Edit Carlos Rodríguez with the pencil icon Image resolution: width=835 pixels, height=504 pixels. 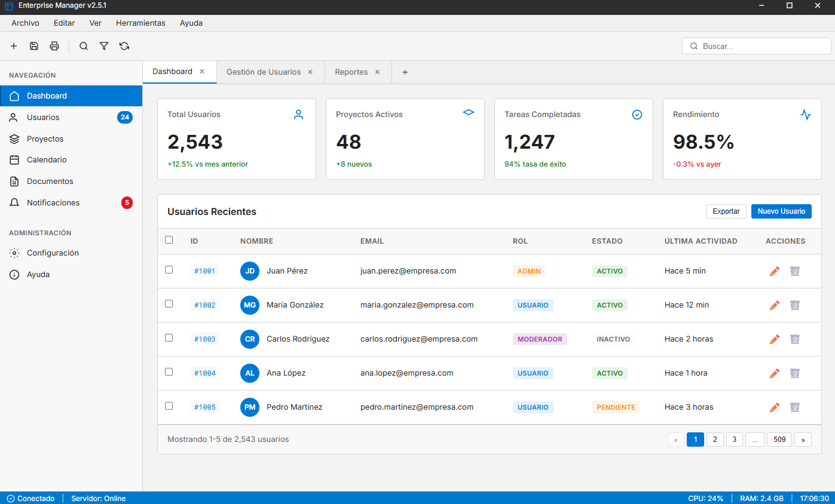775,339
